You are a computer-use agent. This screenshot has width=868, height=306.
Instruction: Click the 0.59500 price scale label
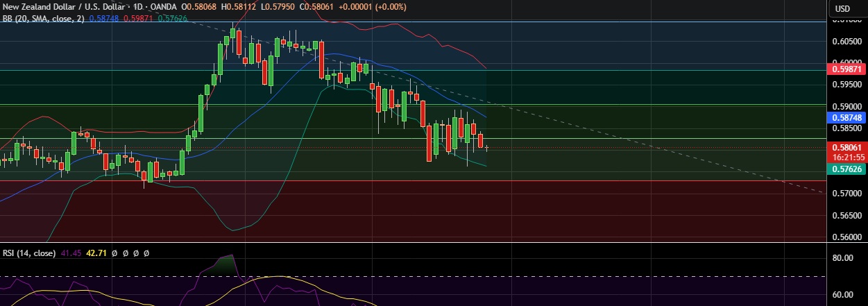tap(847, 85)
